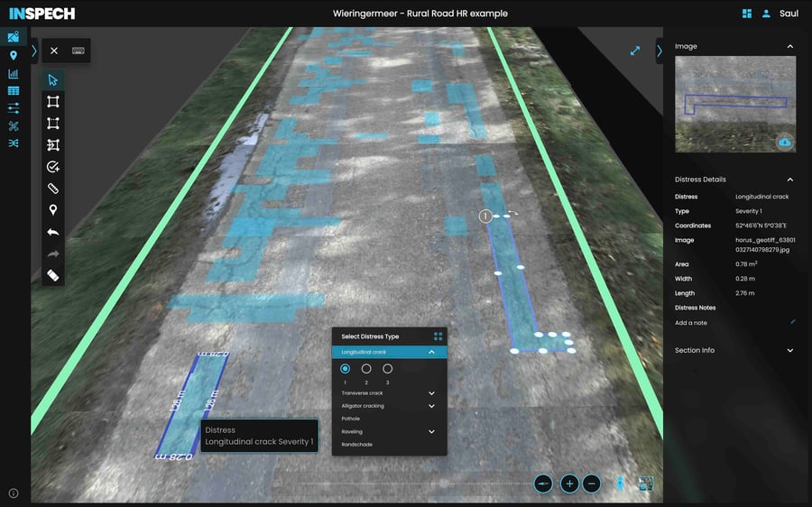Image resolution: width=812 pixels, height=507 pixels.
Task: Select the arrow pointer tool
Action: click(53, 79)
